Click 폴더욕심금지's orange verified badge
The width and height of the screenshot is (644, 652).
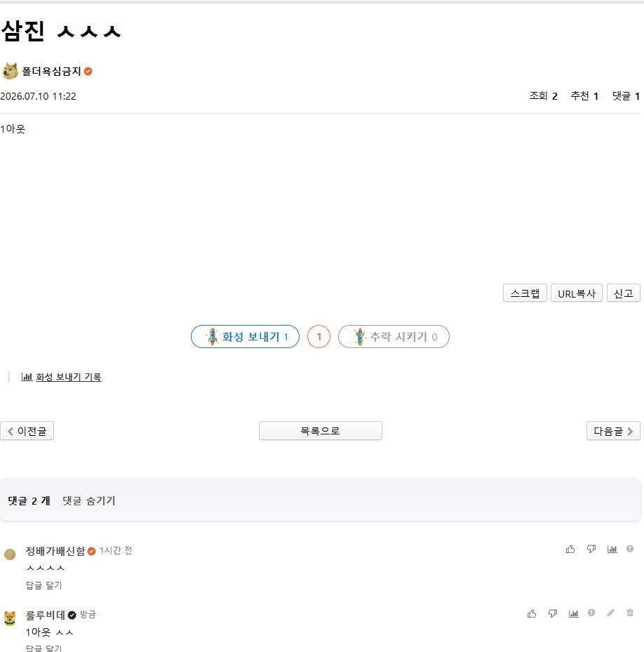[88, 72]
